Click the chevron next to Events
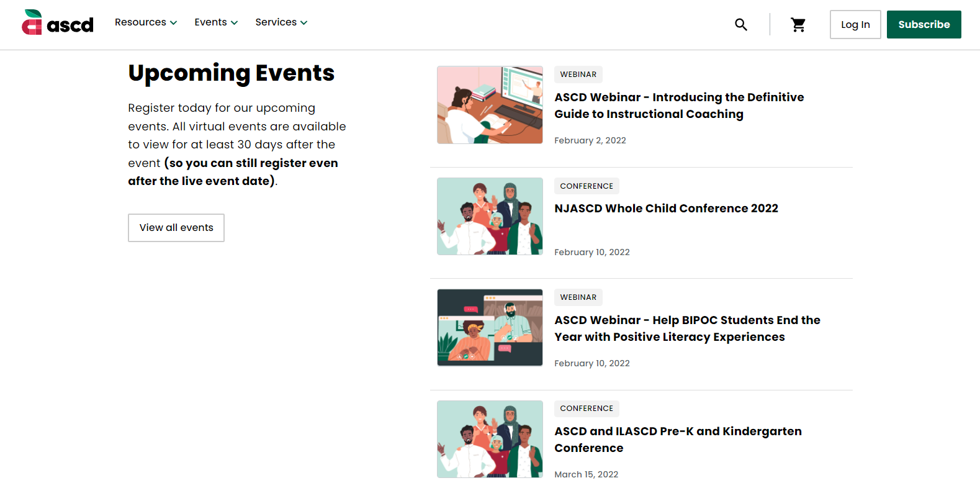 (x=234, y=23)
